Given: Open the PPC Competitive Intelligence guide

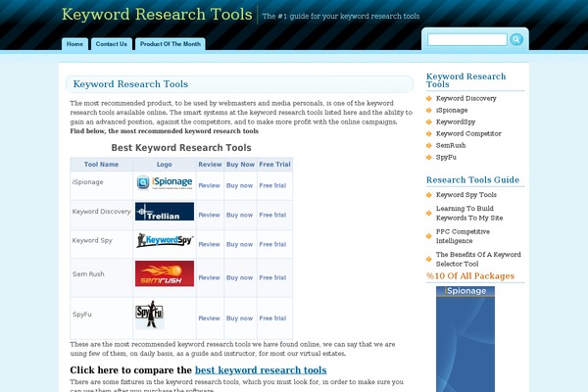Looking at the screenshot, I should tap(463, 236).
